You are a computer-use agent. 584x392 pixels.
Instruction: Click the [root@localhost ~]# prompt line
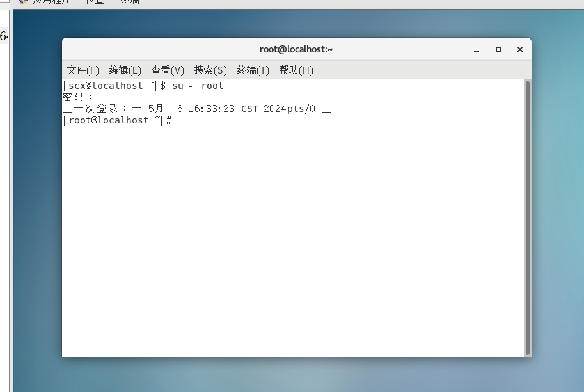(117, 120)
